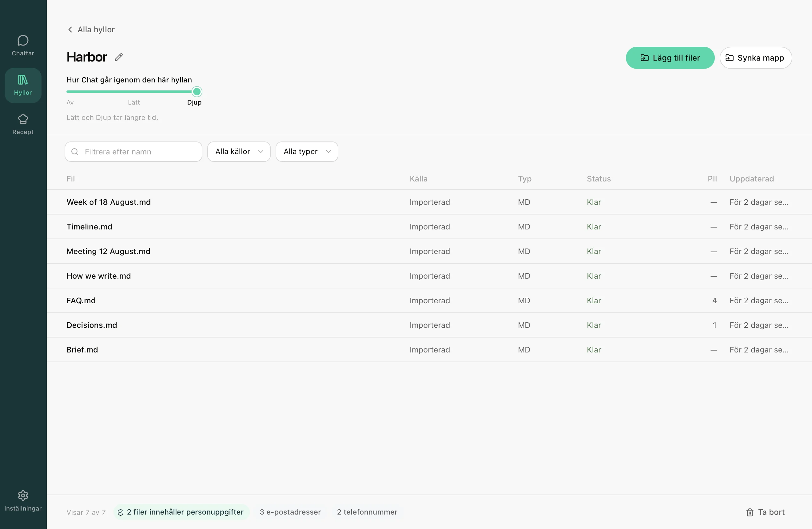
Task: Set the slider to the Lätt position
Action: (x=134, y=92)
